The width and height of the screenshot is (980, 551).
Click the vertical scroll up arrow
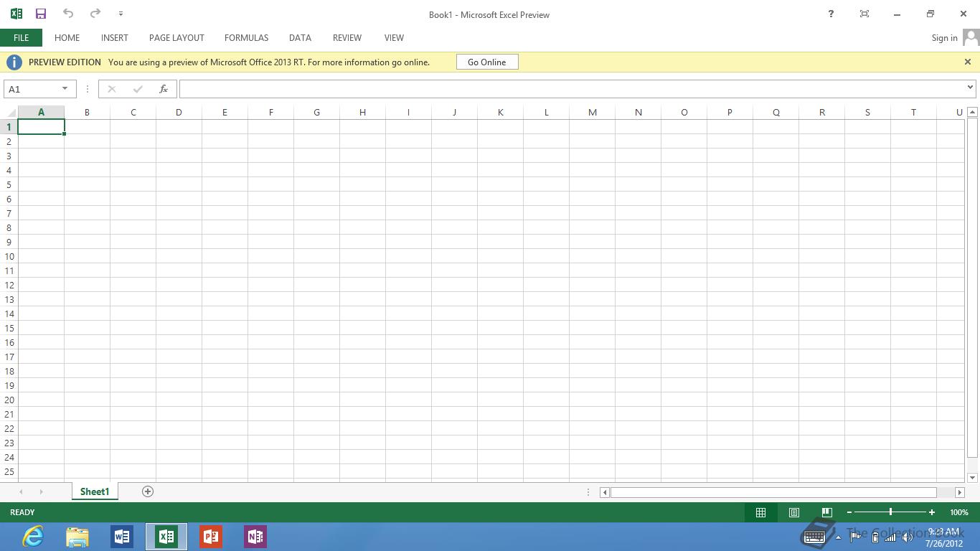coord(973,112)
